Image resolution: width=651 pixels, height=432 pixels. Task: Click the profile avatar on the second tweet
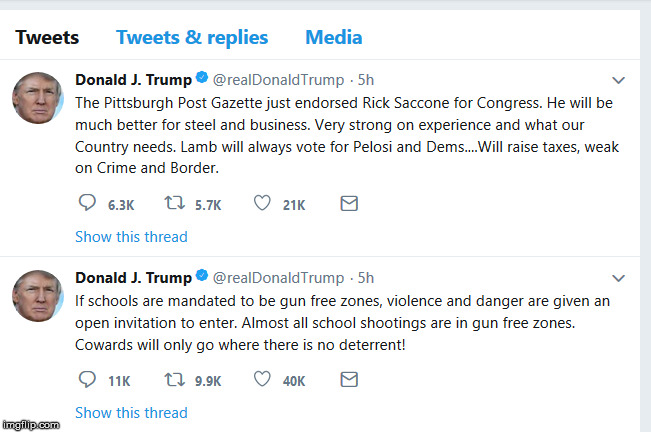point(39,297)
